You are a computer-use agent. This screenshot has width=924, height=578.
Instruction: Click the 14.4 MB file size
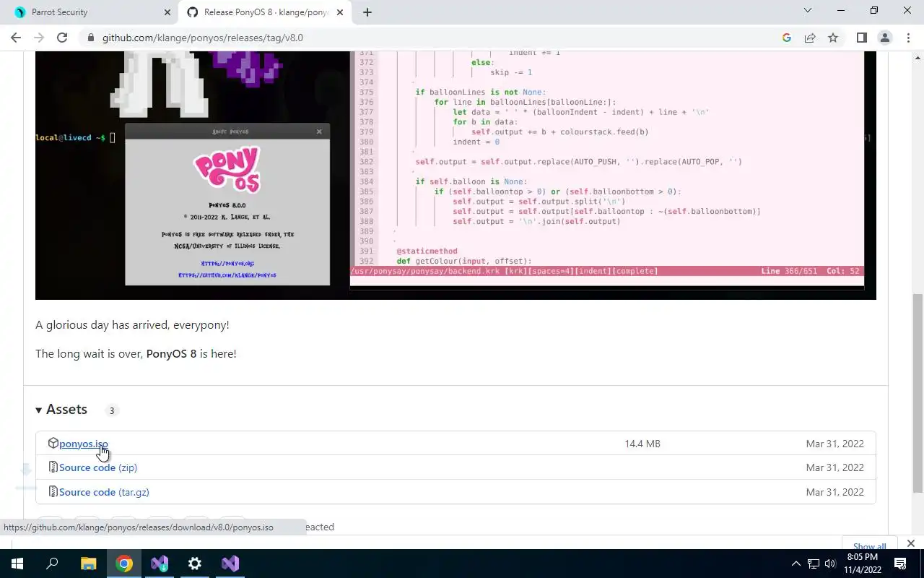(x=642, y=444)
